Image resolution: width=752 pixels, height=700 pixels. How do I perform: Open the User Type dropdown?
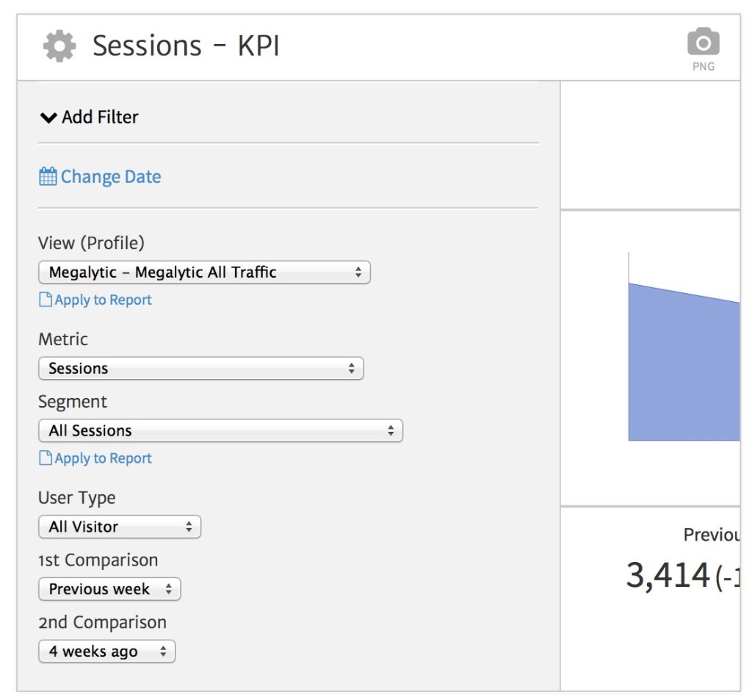pyautogui.click(x=117, y=526)
